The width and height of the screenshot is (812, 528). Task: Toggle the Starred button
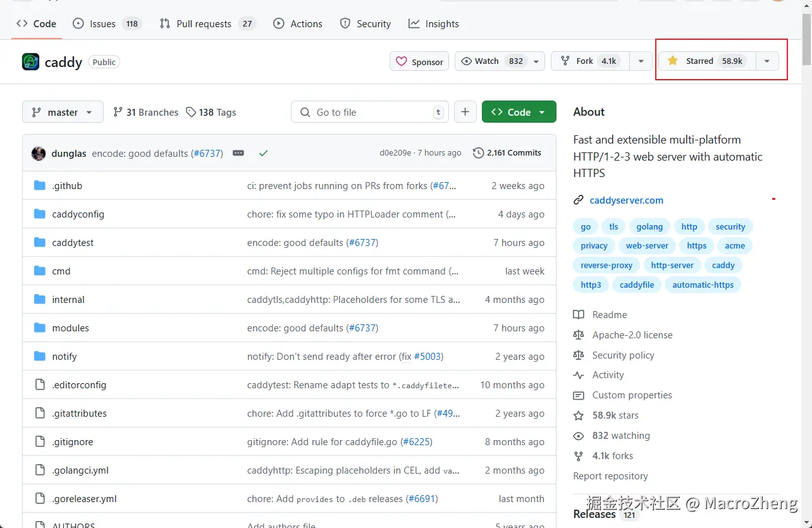click(x=706, y=61)
